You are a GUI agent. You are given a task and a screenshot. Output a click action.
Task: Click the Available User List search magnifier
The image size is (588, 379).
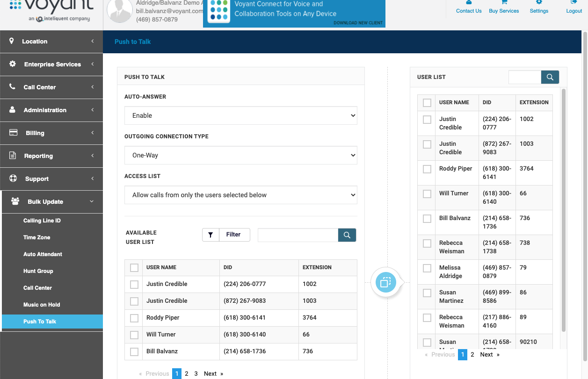(347, 235)
